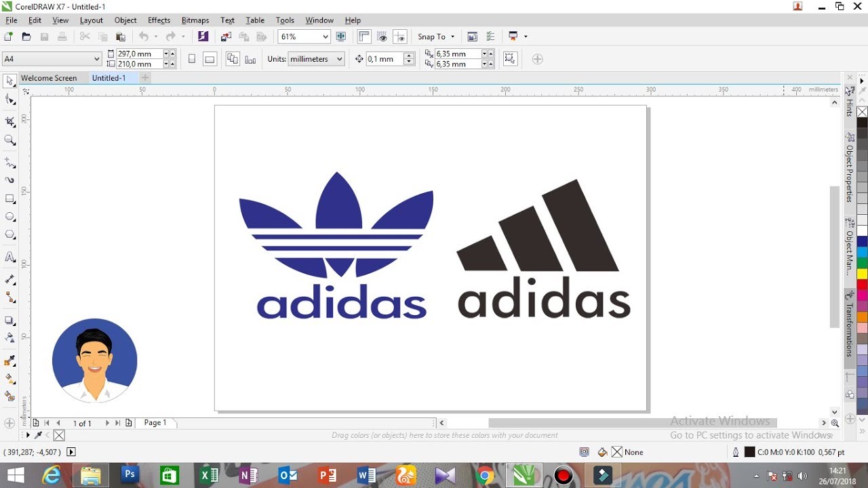The height and width of the screenshot is (488, 868).
Task: Open Object Properties docker tab
Action: coord(850,168)
